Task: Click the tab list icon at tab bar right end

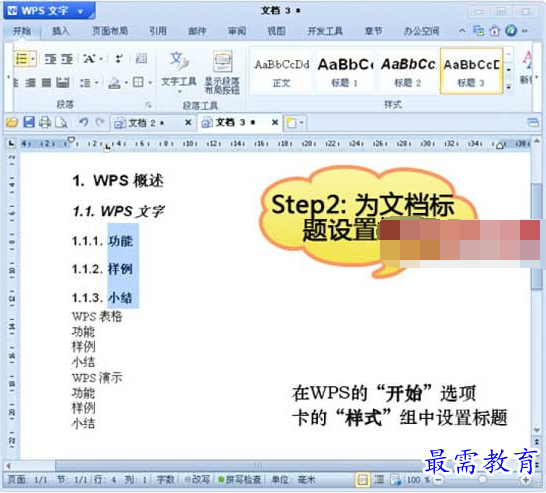Action: click(533, 122)
